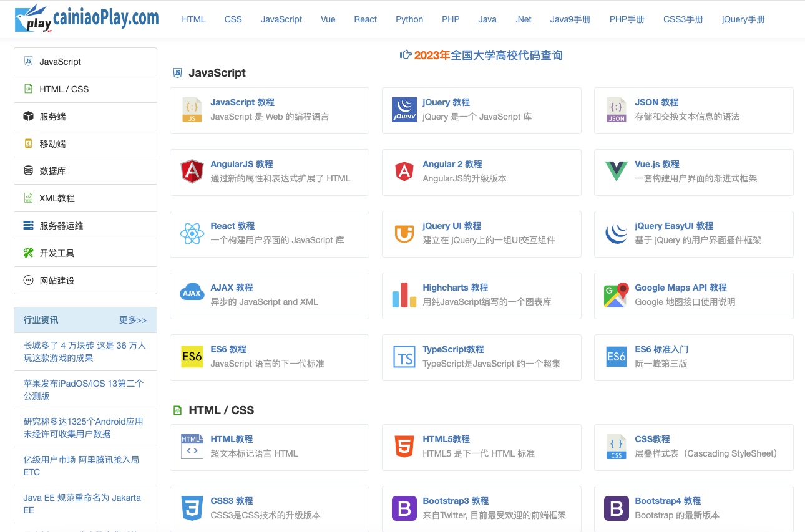Open the Google Maps API 教程 title link

(x=681, y=288)
